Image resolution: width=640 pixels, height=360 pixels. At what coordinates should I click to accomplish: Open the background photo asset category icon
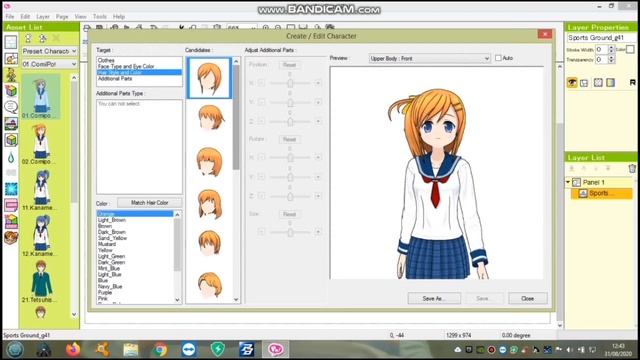(11, 123)
